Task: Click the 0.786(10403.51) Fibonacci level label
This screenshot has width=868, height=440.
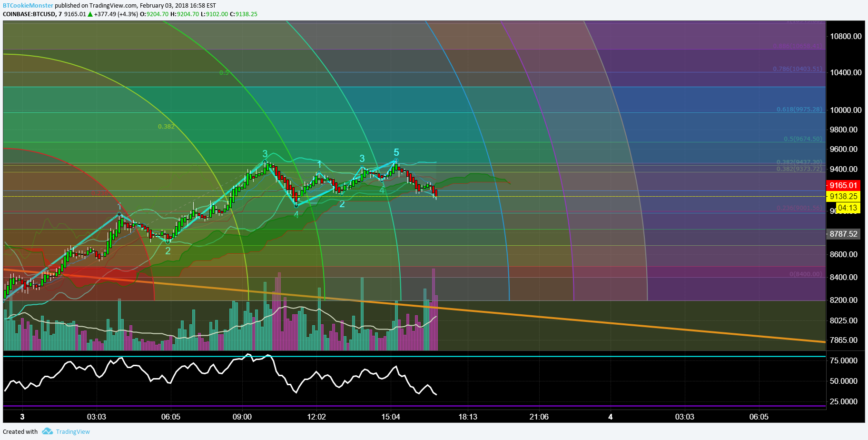Action: (x=798, y=69)
